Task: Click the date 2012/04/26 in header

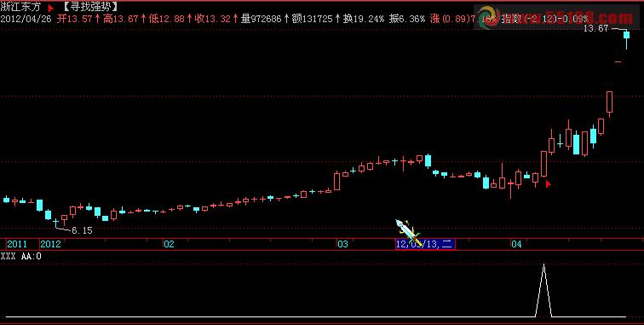Action: coord(26,19)
